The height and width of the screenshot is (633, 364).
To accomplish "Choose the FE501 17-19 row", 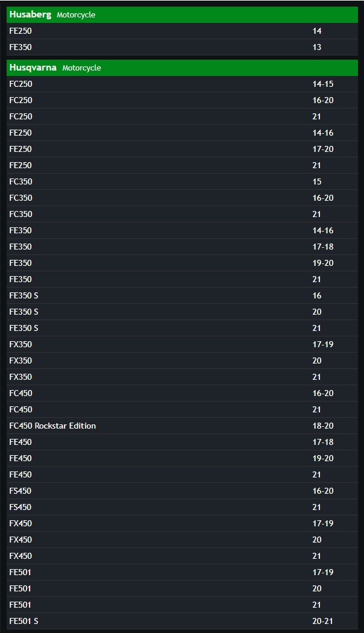I will point(182,573).
